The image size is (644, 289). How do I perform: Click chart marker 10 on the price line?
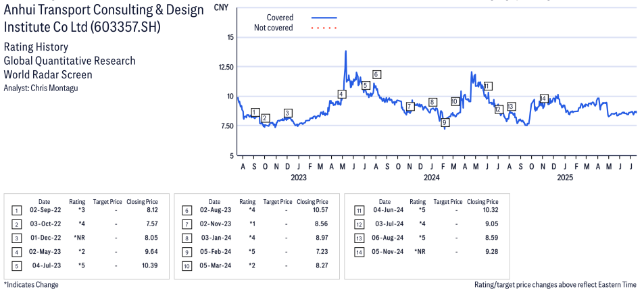[454, 101]
